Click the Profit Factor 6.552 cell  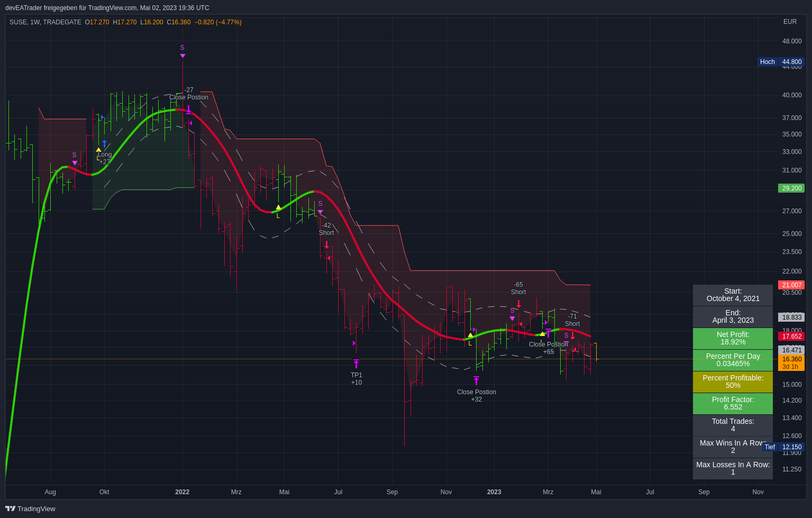point(733,403)
